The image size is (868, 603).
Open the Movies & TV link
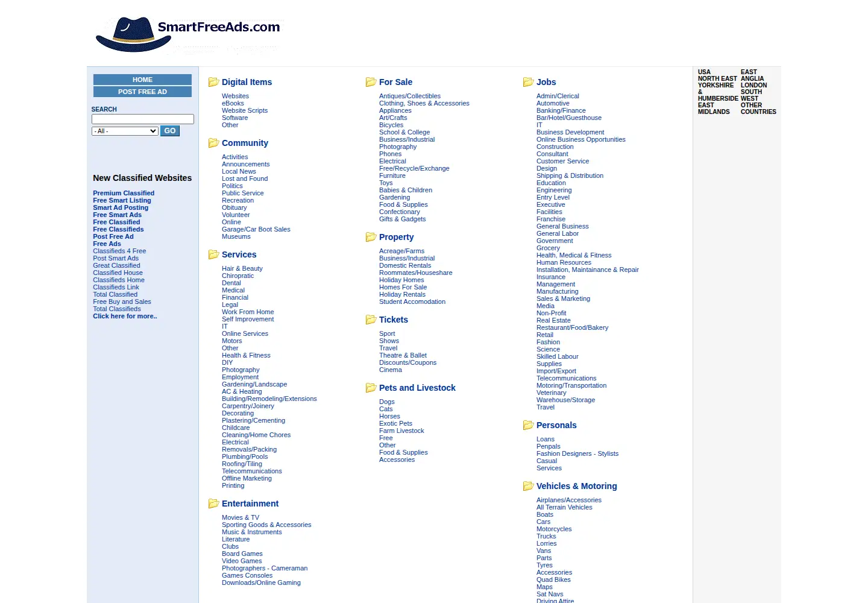point(241,517)
